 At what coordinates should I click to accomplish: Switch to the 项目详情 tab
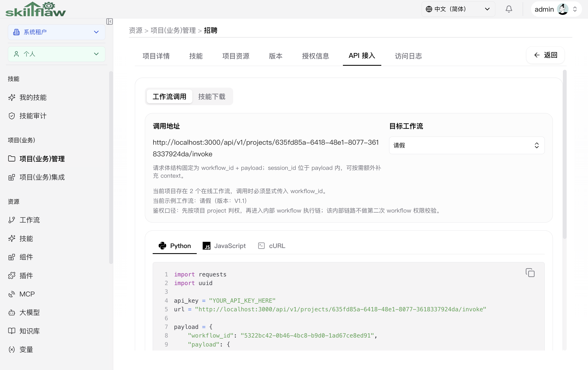[156, 56]
